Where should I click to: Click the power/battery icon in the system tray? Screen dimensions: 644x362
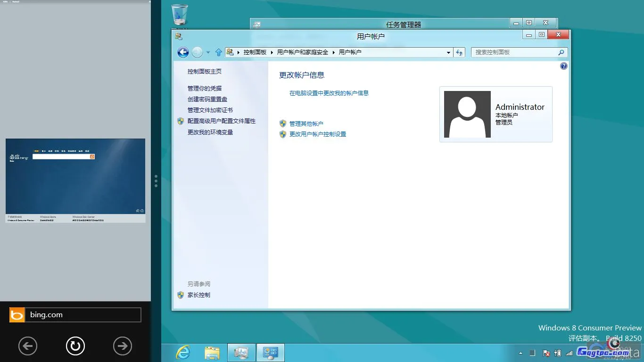pyautogui.click(x=557, y=353)
